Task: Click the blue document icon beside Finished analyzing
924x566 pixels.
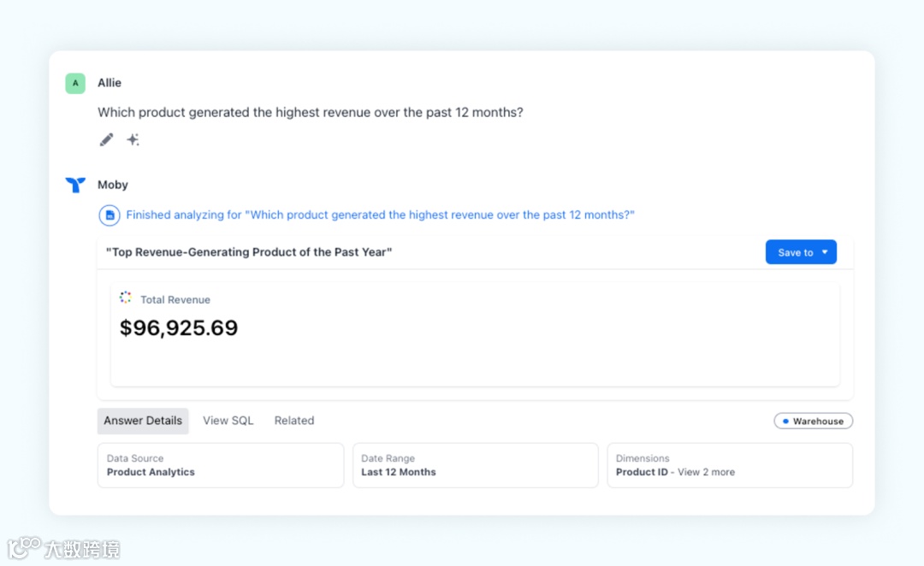Action: pyautogui.click(x=110, y=215)
